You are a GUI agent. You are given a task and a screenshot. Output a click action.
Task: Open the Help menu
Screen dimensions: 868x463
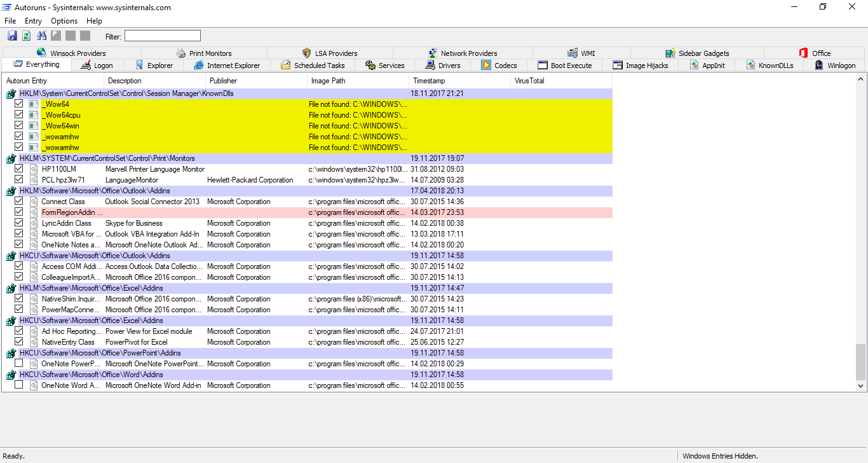(94, 21)
